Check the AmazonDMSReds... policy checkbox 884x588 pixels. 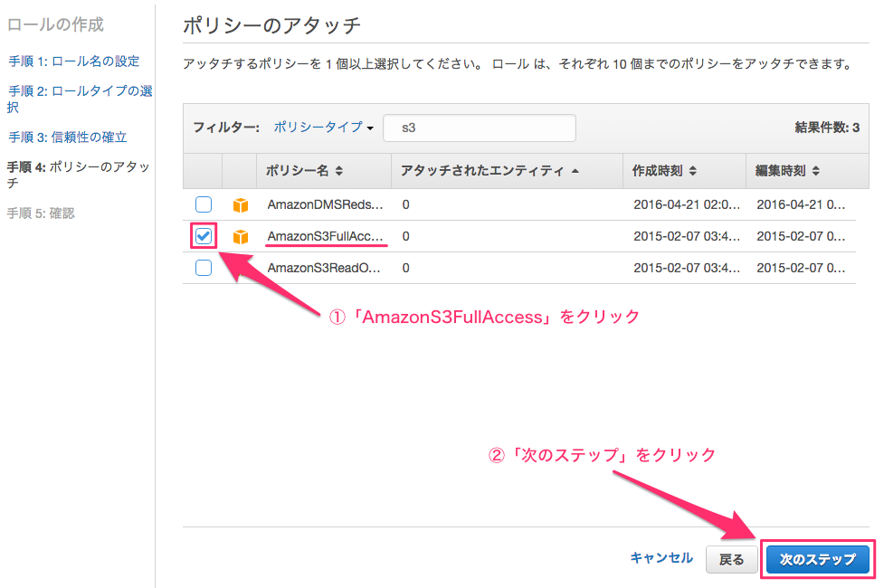(204, 204)
